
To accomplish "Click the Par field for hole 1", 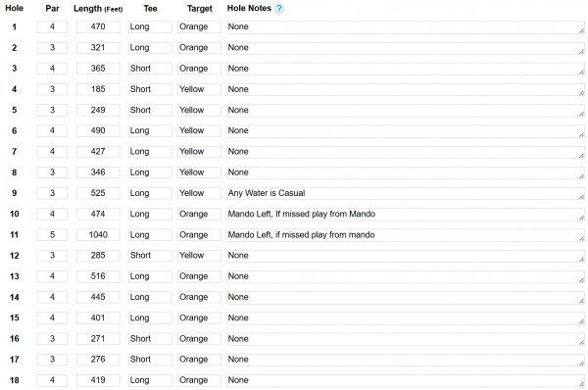I will click(x=52, y=27).
